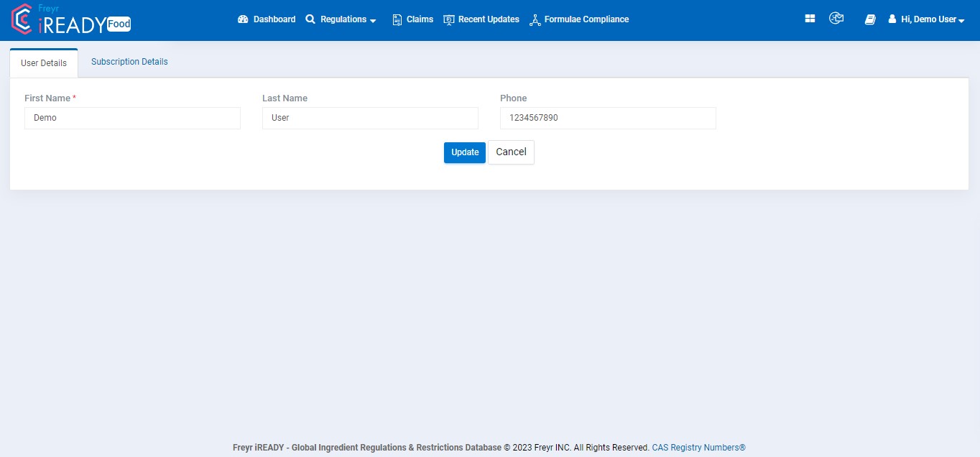
Task: Select the Phone number input field
Action: coord(608,119)
